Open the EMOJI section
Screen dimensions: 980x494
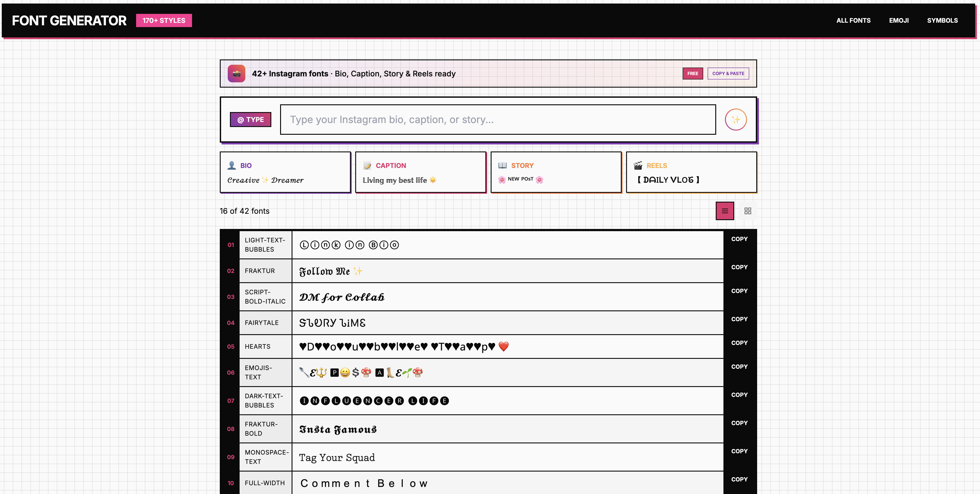point(899,20)
